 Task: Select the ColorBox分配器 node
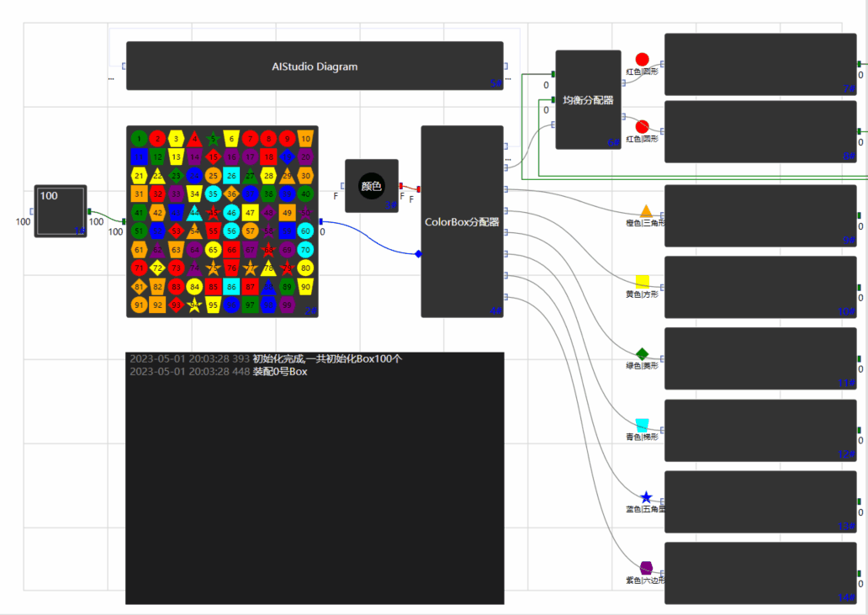click(x=462, y=222)
